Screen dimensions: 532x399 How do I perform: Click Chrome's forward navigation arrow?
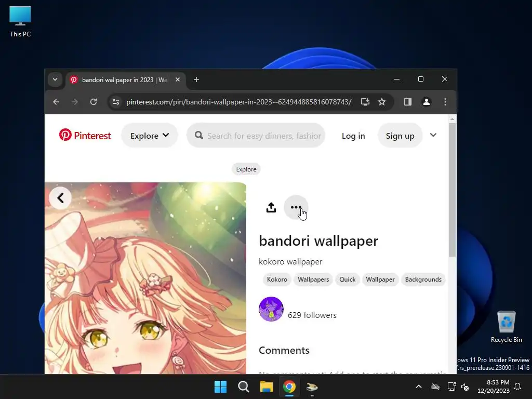(75, 102)
